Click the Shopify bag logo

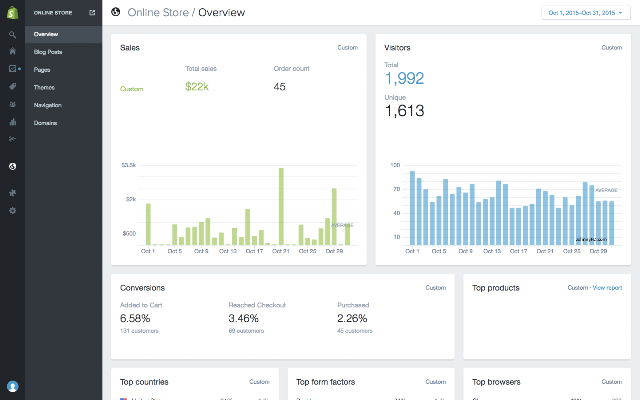tap(13, 13)
